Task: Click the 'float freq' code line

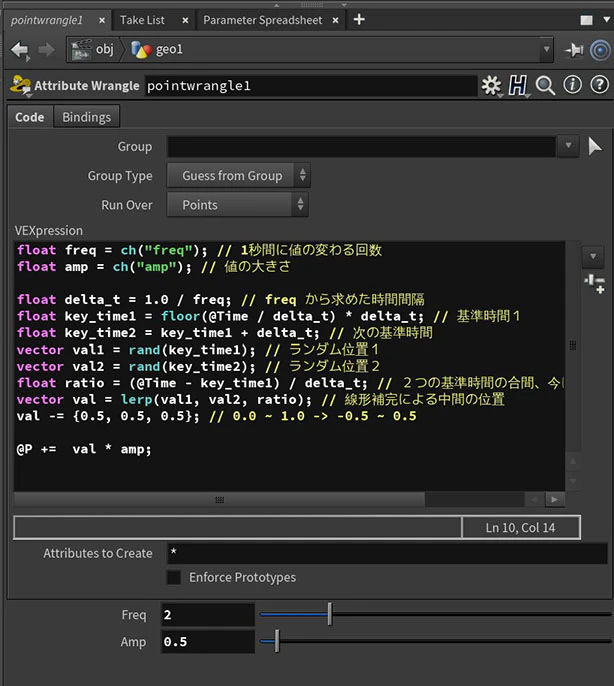Action: [199, 250]
